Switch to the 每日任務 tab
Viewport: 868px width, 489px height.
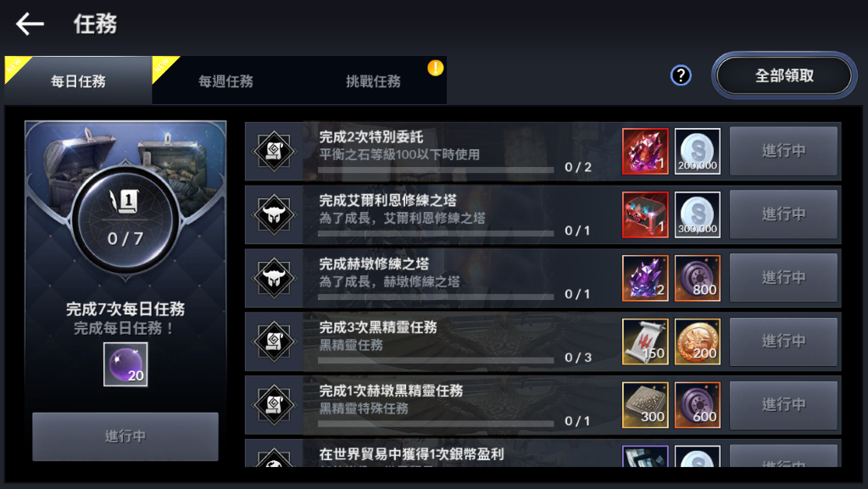[78, 81]
